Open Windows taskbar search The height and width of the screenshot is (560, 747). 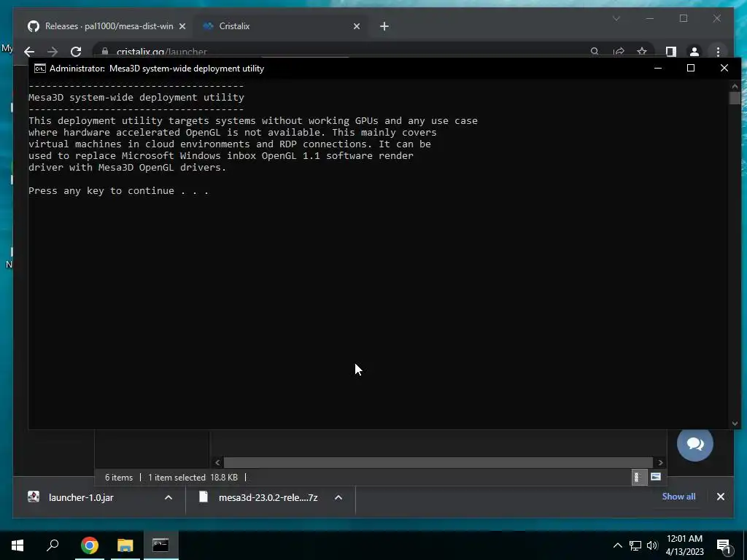click(x=53, y=545)
